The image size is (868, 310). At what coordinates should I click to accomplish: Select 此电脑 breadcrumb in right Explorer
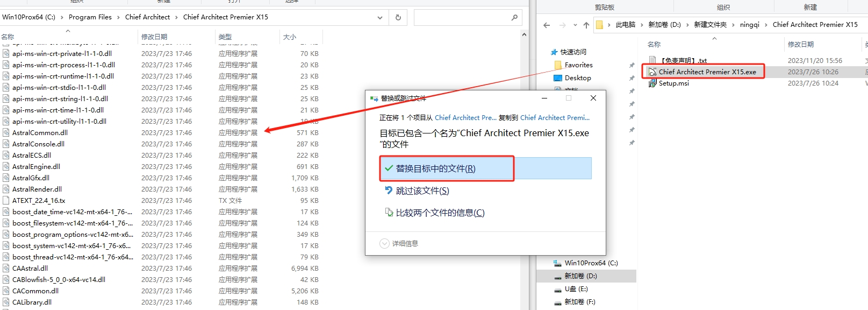[625, 25]
